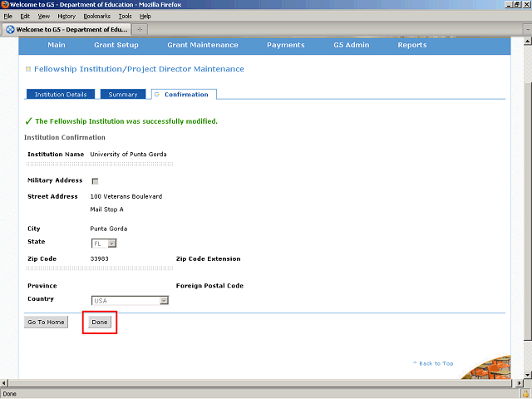The width and height of the screenshot is (532, 399).
Task: Click the small icon beside the page title
Action: coord(28,69)
